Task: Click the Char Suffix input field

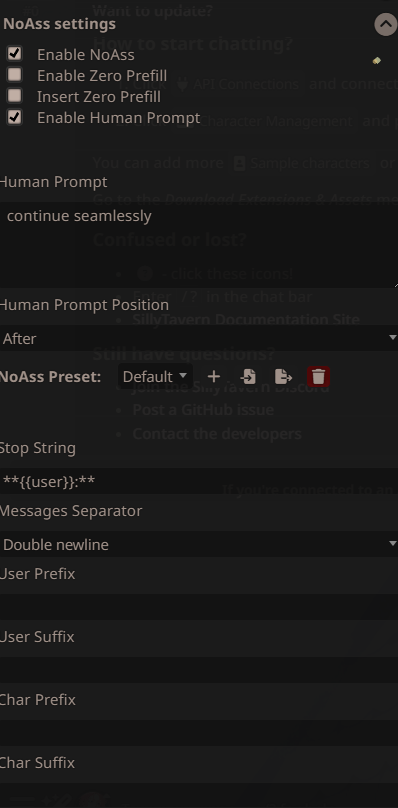Action: [x=199, y=795]
